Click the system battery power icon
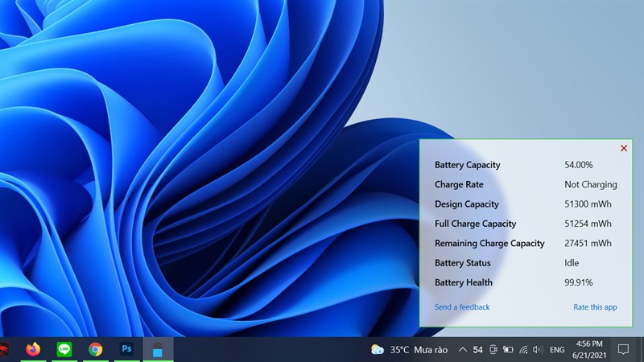644x362 pixels. click(508, 350)
